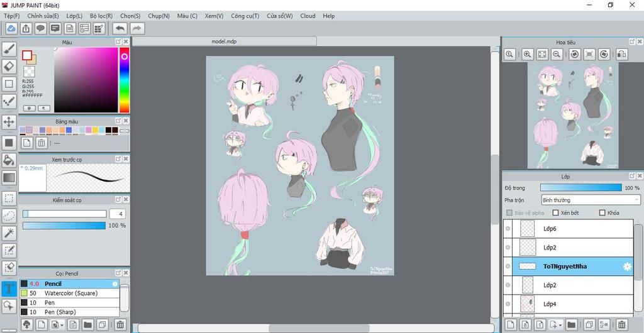Viewport: 644px width, 333px height.
Task: Toggle the Khóa checkbox
Action: [x=602, y=212]
